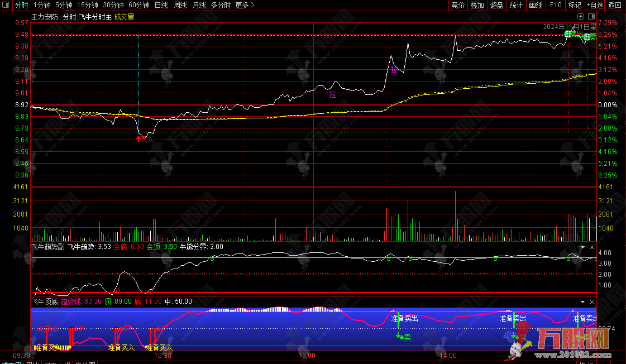Close the 飞牛趋势副 indicator panel
Image resolution: width=626 pixels, height=364 pixels.
coord(592,247)
